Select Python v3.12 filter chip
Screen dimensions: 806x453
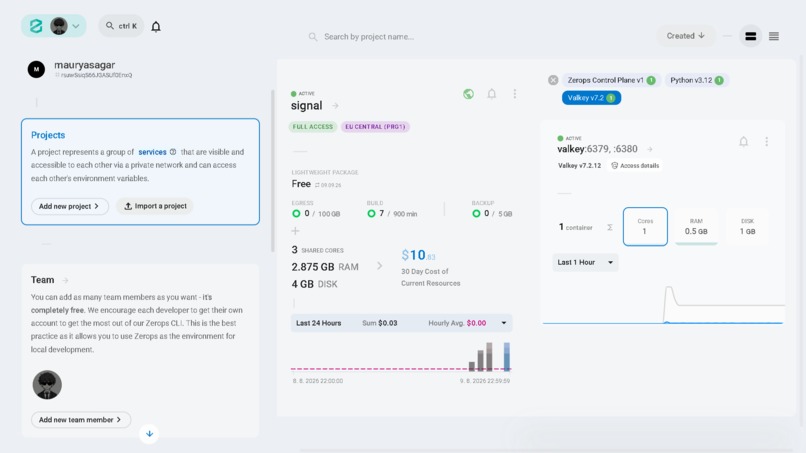[696, 80]
